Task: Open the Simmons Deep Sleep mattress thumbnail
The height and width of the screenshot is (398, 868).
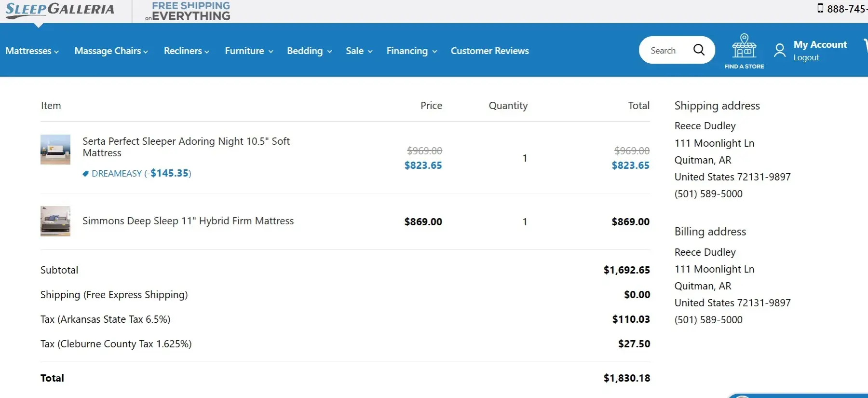Action: pos(55,221)
